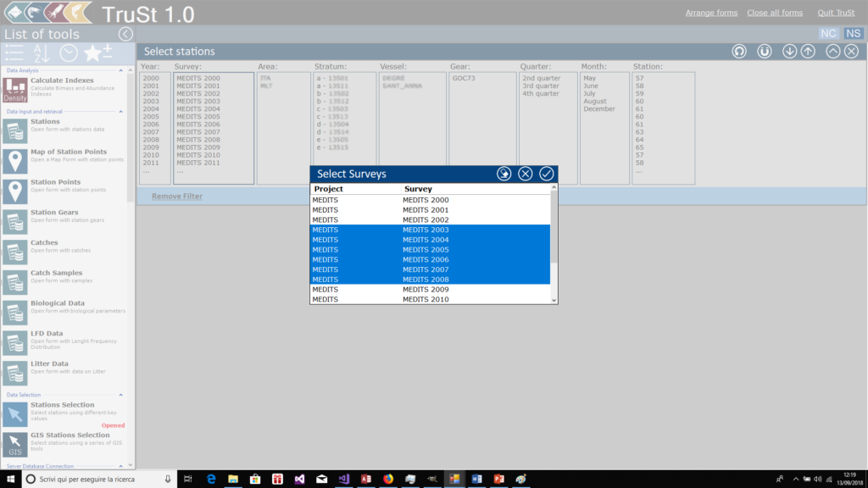The image size is (868, 488).
Task: Click the Windows search box
Action: point(100,480)
